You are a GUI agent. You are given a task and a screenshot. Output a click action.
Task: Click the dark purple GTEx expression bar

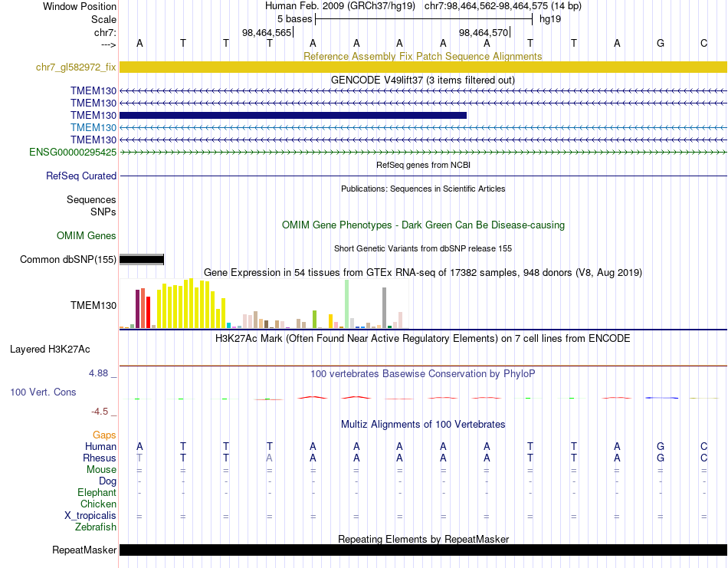(137, 309)
